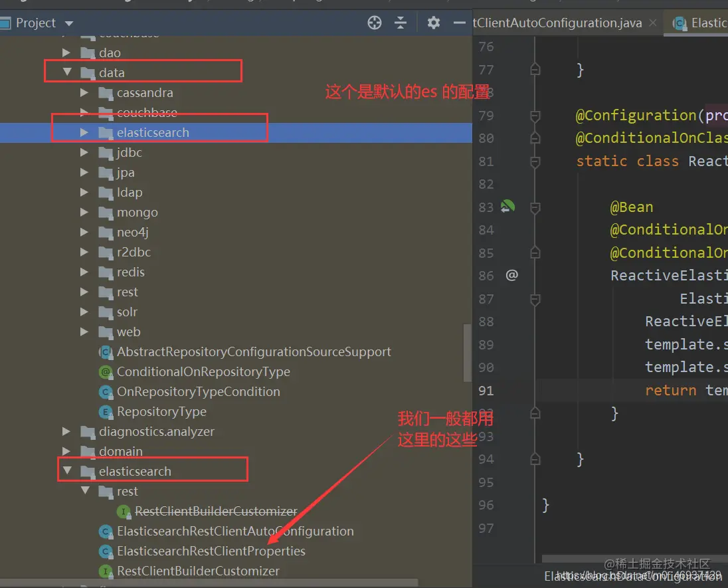
Task: Click the @Bean annotation on line 83
Action: (632, 207)
